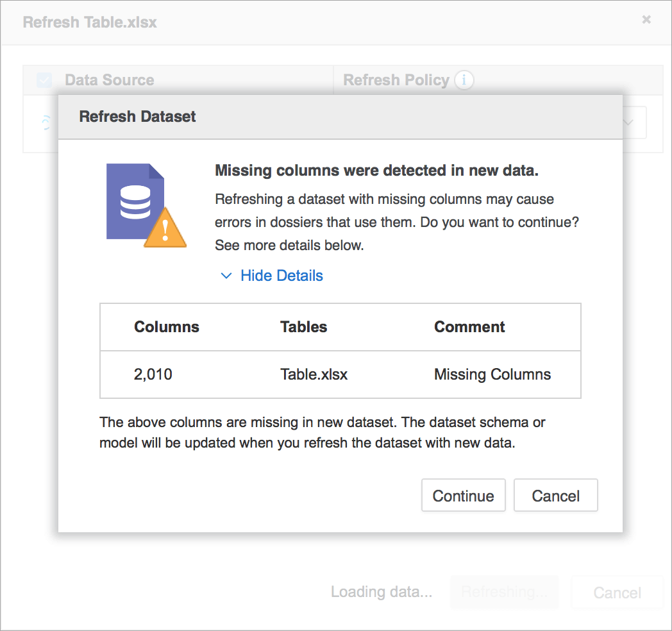672x631 pixels.
Task: Collapse details via Hide Details link
Action: [x=281, y=276]
